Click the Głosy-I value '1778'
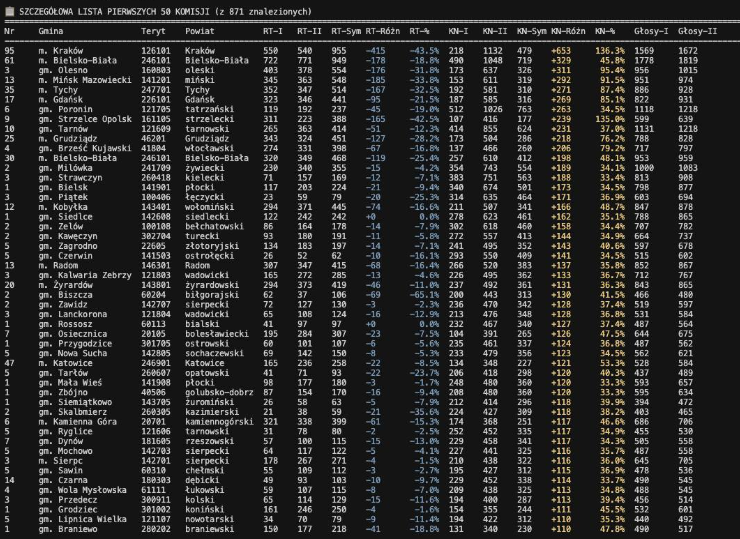The height and width of the screenshot is (539, 740). 644,60
